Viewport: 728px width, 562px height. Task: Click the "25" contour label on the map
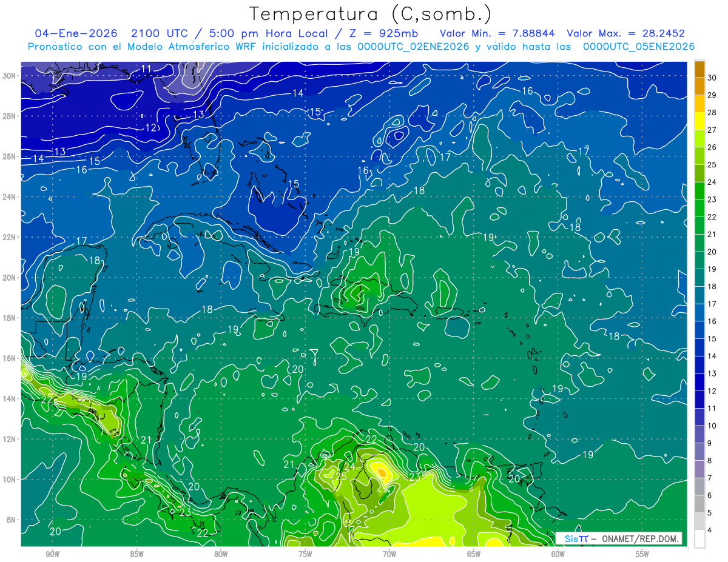pos(342,477)
